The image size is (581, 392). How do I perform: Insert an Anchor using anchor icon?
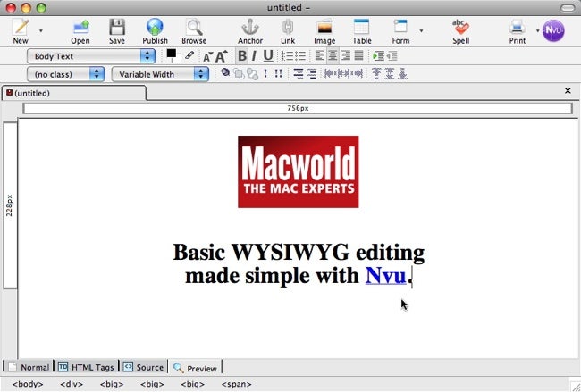[250, 28]
